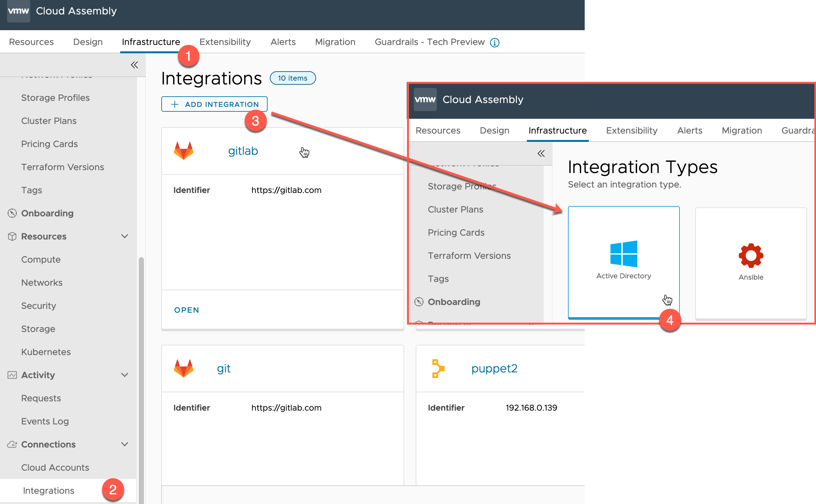Open Security under Resources
This screenshot has width=816, height=504.
39,306
